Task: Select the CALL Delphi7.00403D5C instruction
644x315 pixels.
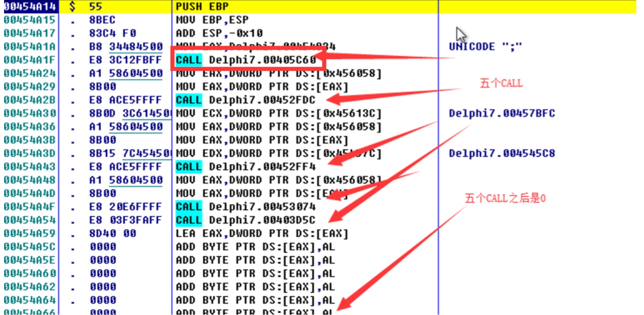Action: 245,220
